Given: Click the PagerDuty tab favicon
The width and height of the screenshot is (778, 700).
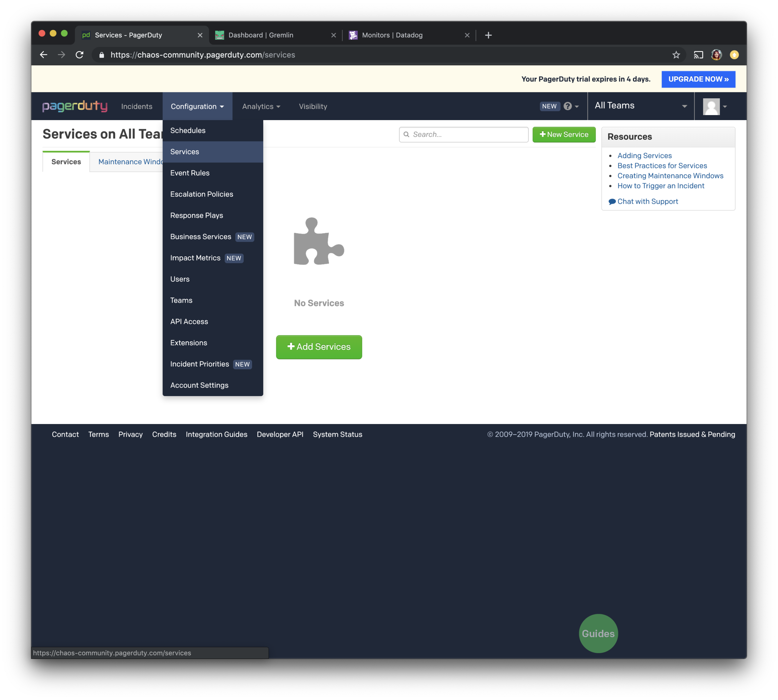Looking at the screenshot, I should [x=86, y=35].
